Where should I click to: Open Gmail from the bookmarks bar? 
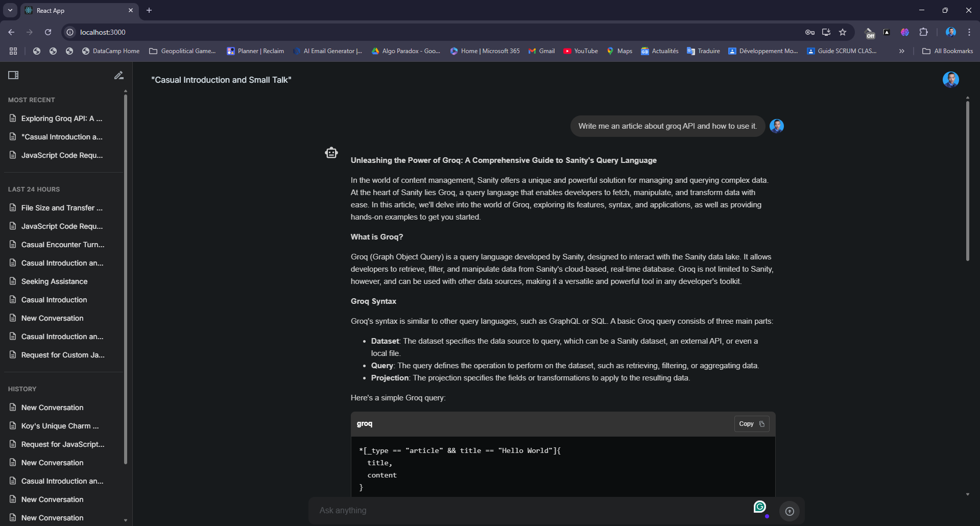click(x=541, y=51)
